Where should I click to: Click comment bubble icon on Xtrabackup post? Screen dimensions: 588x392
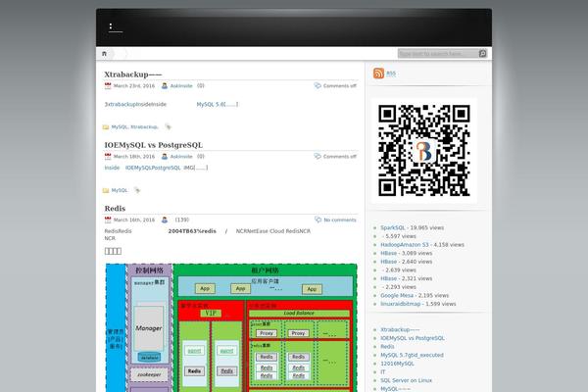pos(318,85)
